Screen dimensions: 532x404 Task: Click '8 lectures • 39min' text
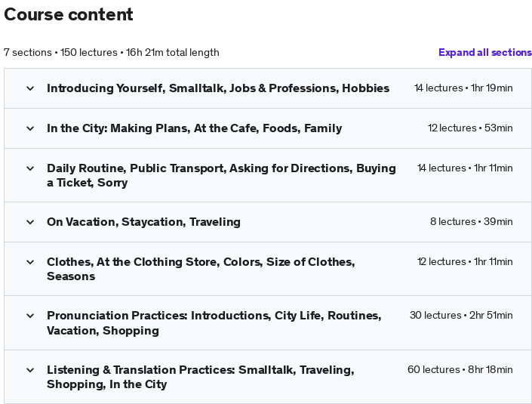[x=472, y=222]
